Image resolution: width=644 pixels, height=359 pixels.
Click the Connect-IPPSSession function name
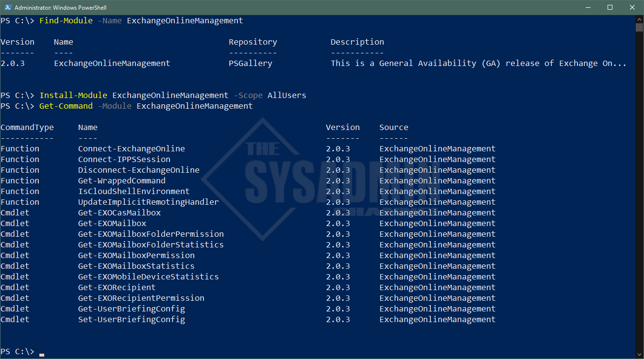(124, 159)
